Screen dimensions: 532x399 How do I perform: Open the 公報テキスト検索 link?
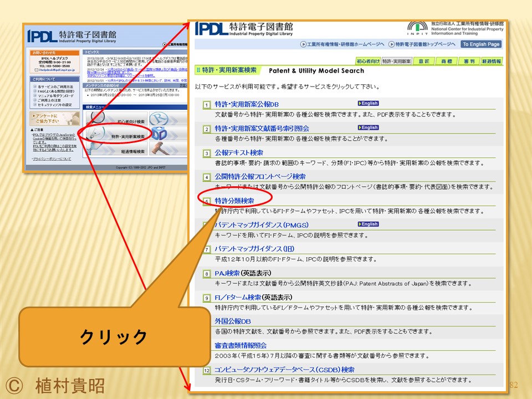[239, 153]
